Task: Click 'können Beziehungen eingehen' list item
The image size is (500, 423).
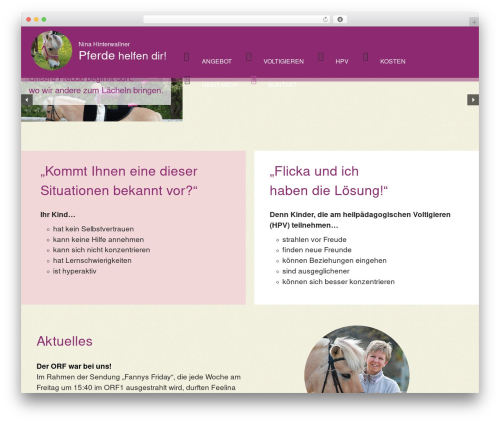Action: pyautogui.click(x=334, y=261)
